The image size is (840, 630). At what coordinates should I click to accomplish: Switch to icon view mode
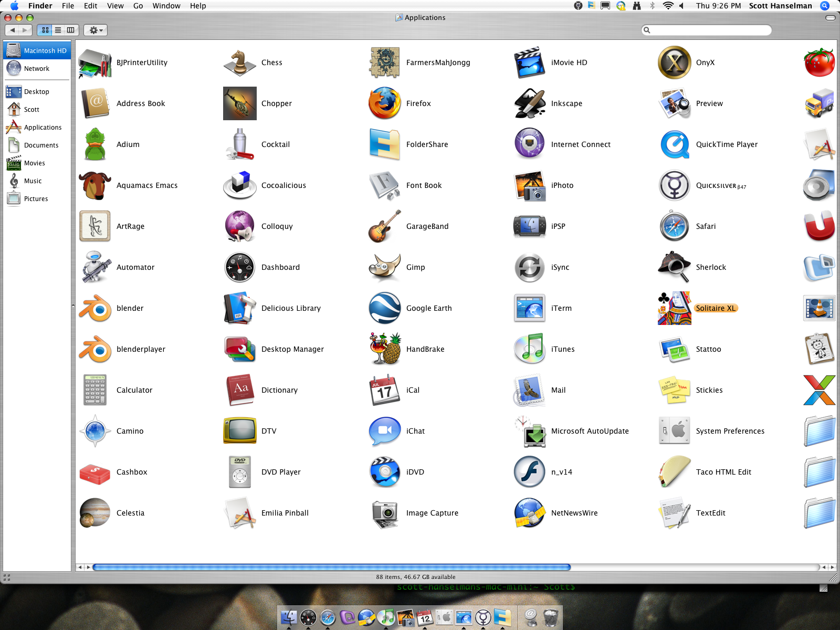tap(46, 30)
